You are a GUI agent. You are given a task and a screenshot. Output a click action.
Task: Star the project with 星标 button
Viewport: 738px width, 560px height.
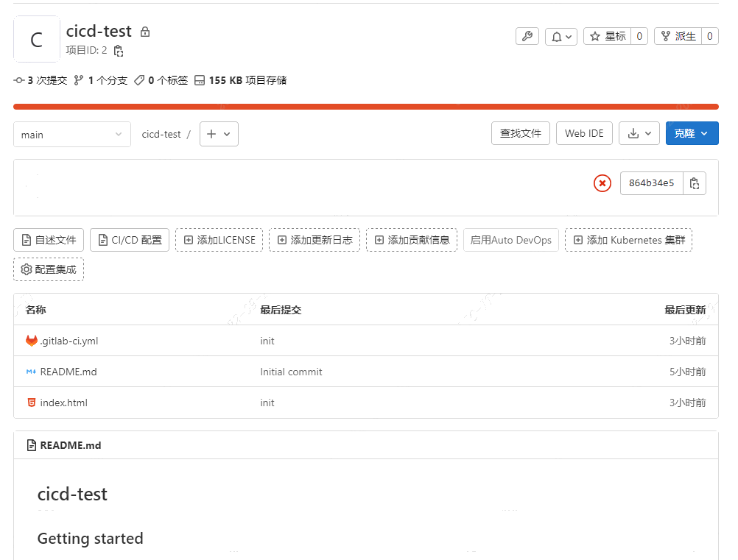pos(607,36)
